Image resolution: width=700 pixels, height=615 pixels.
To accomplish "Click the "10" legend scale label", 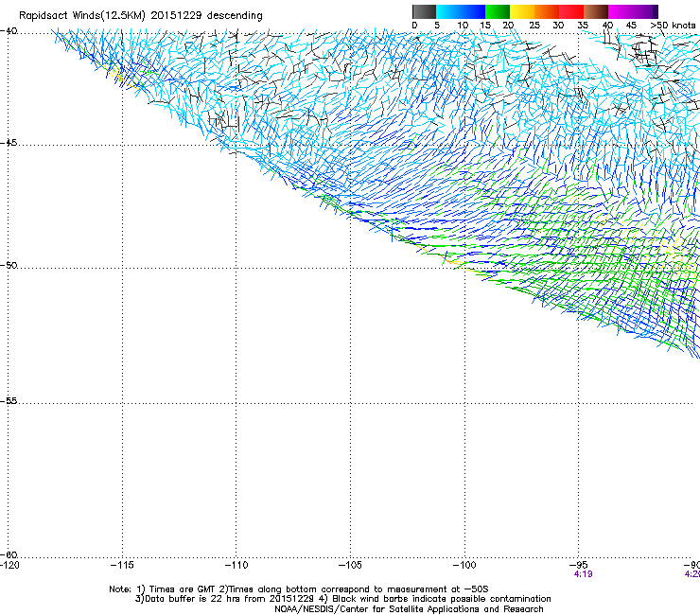I will pos(463,26).
